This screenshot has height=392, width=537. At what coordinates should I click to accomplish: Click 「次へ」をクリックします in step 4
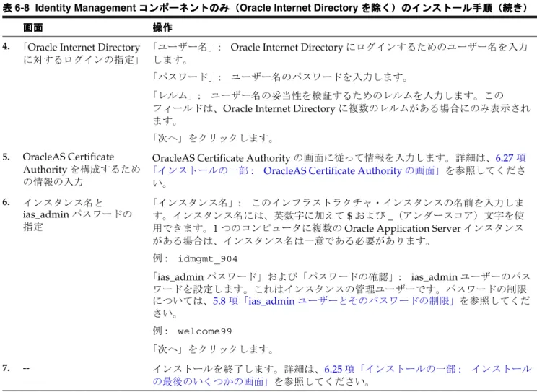coord(213,138)
